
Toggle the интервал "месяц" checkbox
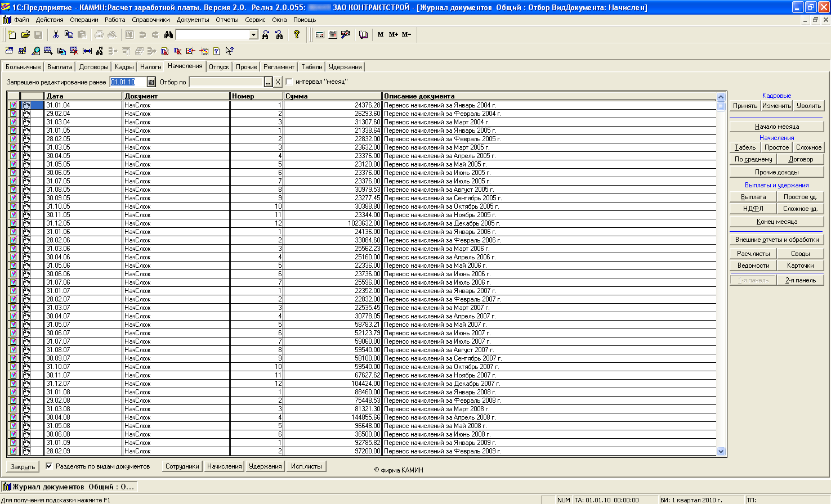[289, 82]
